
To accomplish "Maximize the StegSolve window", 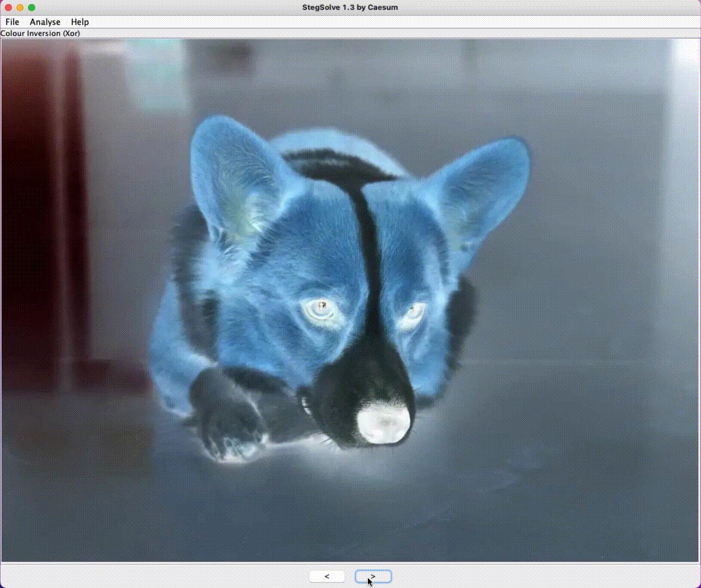I will click(32, 8).
